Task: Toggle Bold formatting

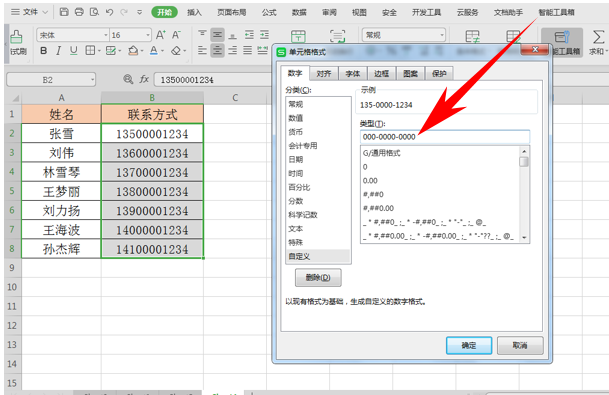Action: pos(44,50)
